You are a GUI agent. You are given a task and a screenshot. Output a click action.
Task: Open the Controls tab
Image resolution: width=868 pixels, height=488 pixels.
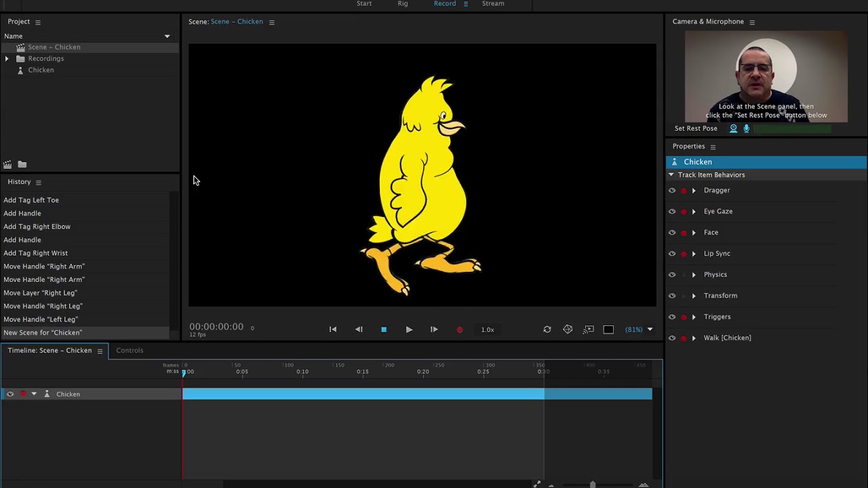coord(130,350)
